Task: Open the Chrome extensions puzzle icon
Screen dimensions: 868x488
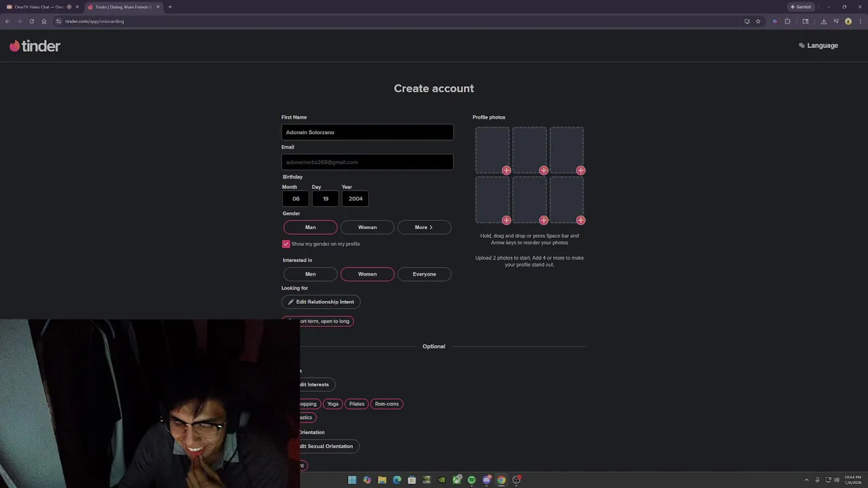Action: [787, 21]
